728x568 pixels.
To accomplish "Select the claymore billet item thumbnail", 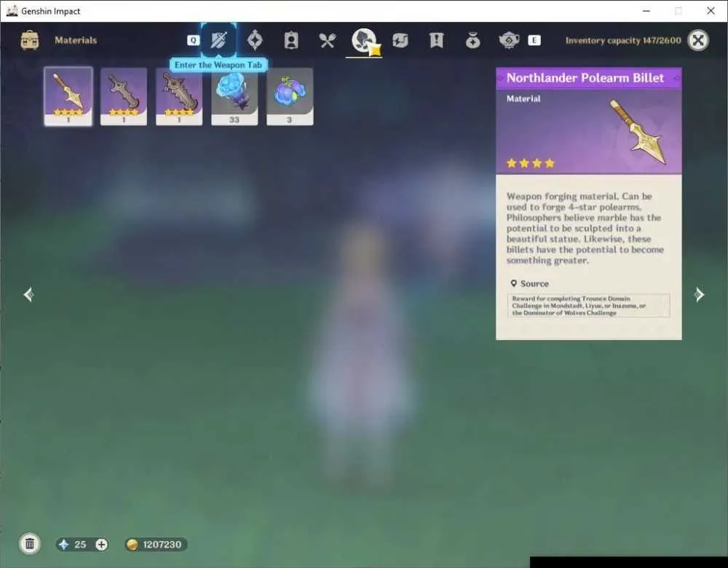I will (179, 96).
